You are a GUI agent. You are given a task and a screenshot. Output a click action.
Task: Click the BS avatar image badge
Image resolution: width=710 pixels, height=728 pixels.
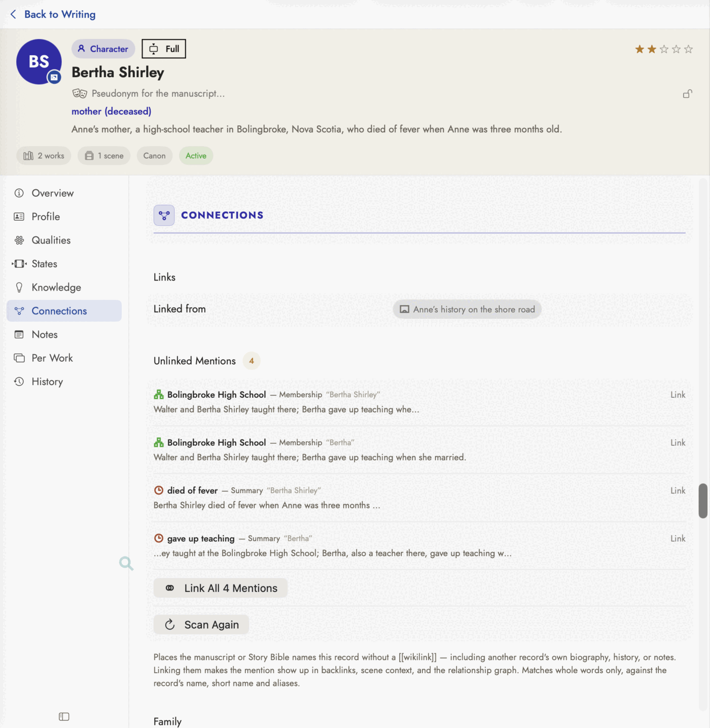pyautogui.click(x=54, y=78)
